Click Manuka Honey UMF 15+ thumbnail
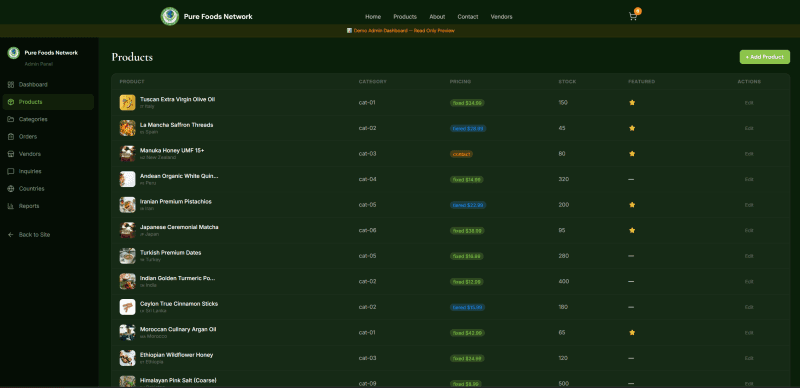The height and width of the screenshot is (388, 800). coord(128,154)
